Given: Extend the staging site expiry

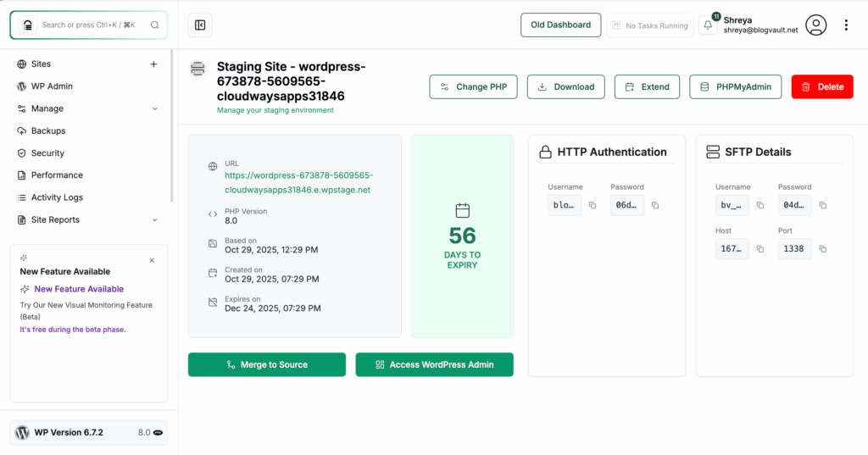Looking at the screenshot, I should pos(647,87).
